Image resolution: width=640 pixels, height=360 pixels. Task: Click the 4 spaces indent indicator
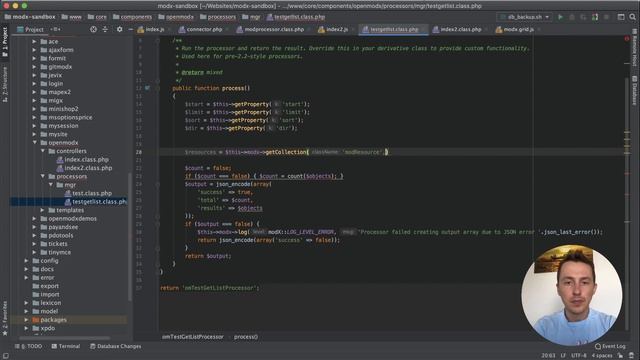(602, 356)
